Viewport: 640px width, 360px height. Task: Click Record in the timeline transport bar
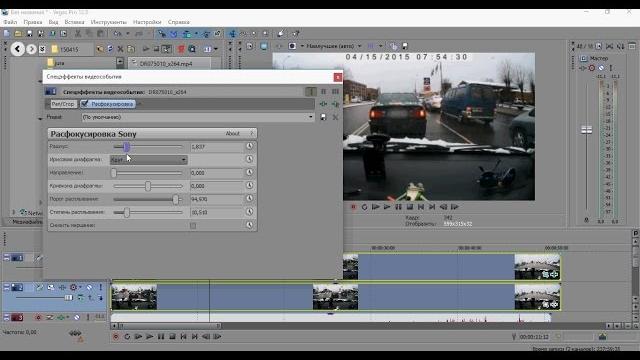click(116, 337)
